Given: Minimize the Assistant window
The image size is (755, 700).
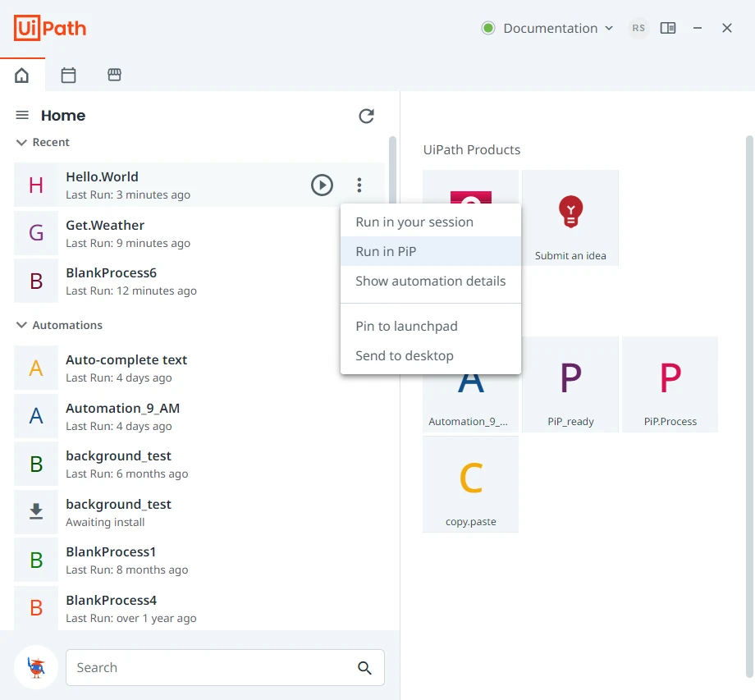Looking at the screenshot, I should coord(698,29).
